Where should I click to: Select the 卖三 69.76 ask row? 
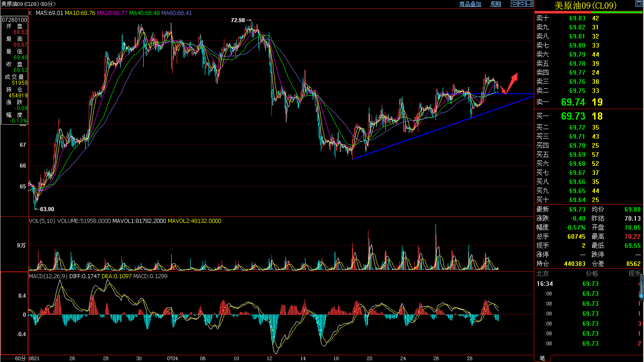(589, 82)
